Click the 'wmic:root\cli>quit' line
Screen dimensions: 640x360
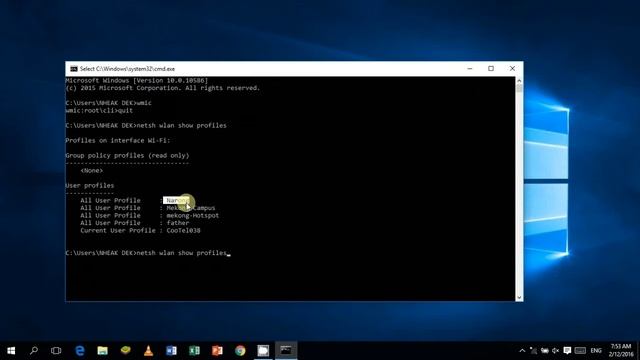(x=99, y=111)
